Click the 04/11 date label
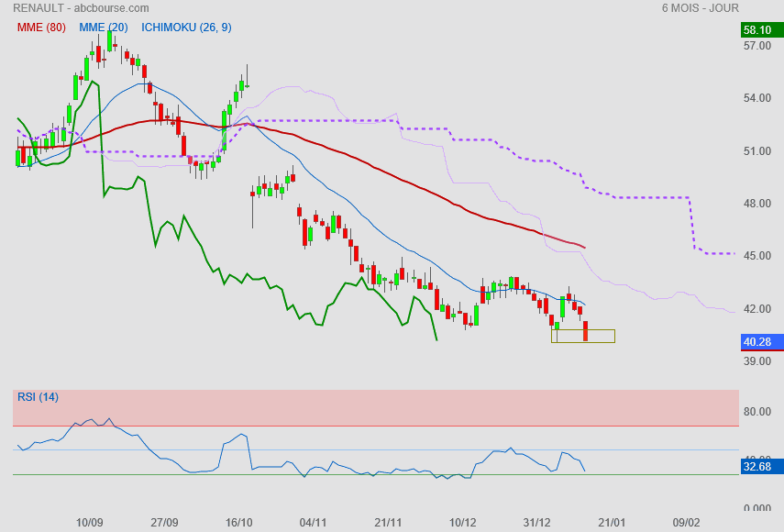The width and height of the screenshot is (784, 532). coord(313,523)
